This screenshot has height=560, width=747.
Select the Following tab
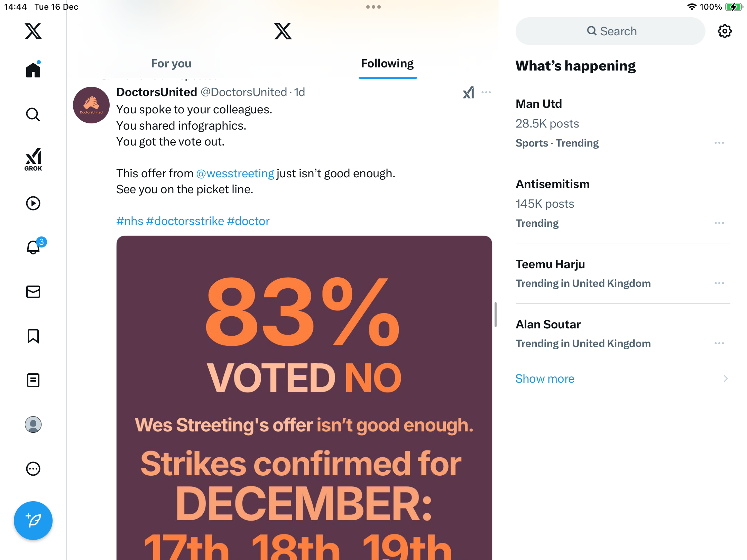click(x=387, y=64)
